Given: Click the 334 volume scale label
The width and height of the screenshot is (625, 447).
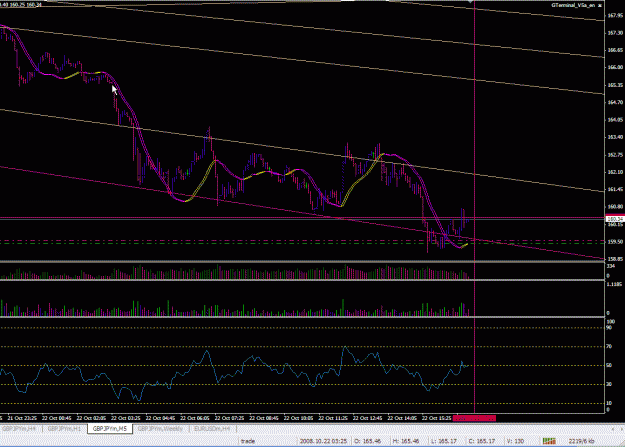Looking at the screenshot, I should 610,266.
